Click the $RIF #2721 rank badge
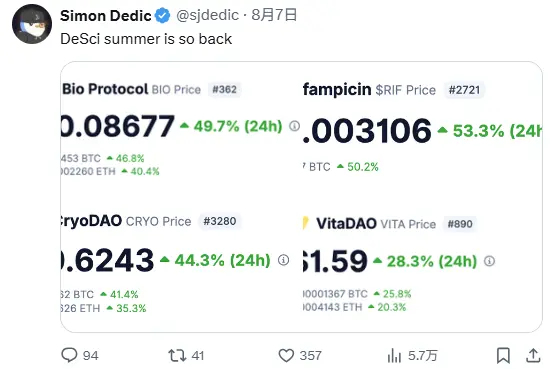The image size is (557, 369). pos(464,90)
